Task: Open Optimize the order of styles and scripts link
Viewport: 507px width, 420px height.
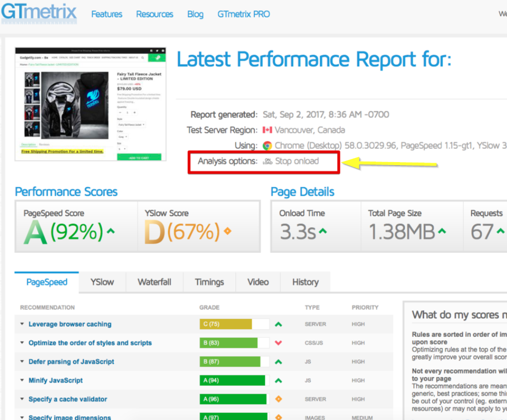Action: point(90,343)
